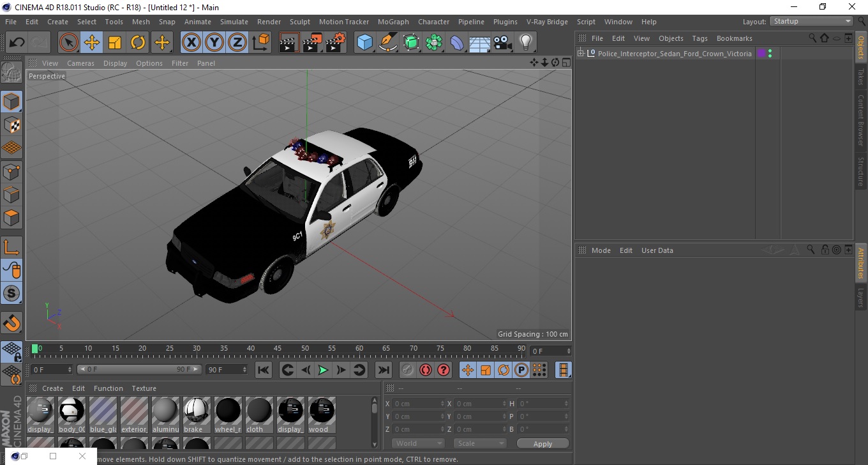This screenshot has height=465, width=868.
Task: Click Record Active Objects button
Action: click(407, 370)
